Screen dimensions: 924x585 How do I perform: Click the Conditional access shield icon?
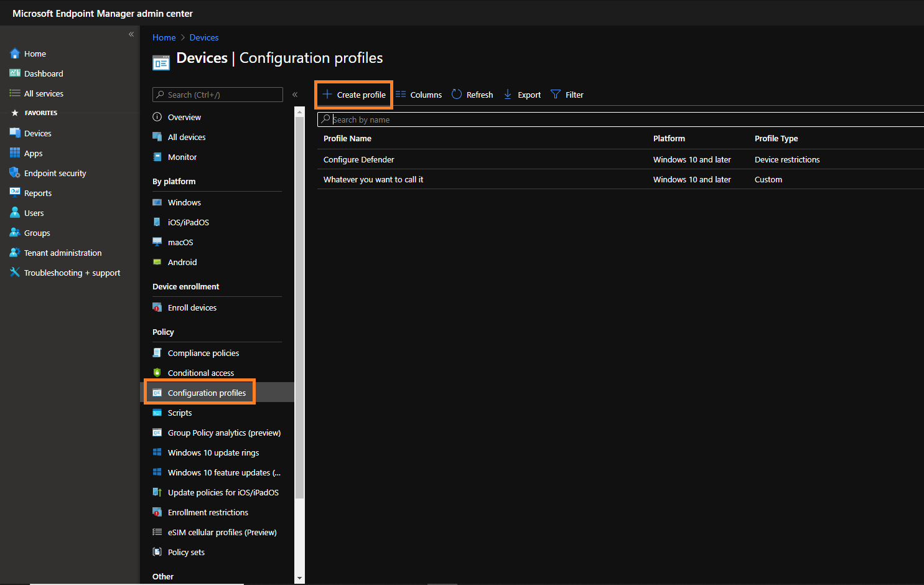tap(157, 373)
